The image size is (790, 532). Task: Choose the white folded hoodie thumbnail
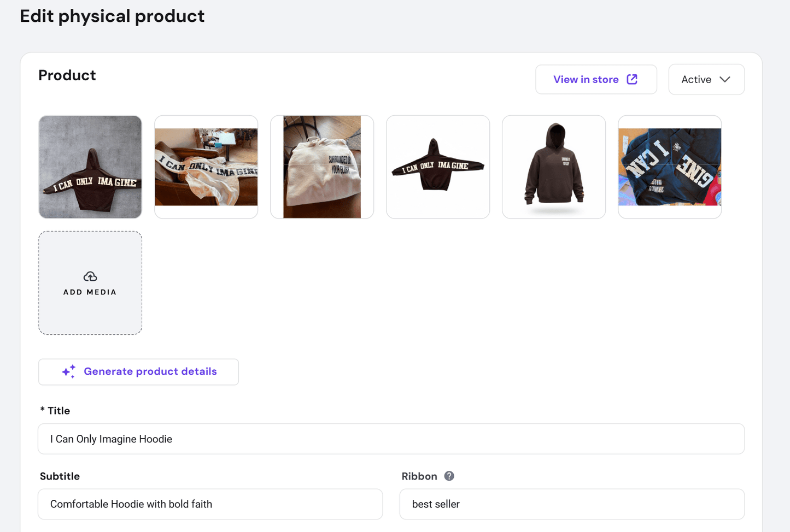pyautogui.click(x=322, y=167)
